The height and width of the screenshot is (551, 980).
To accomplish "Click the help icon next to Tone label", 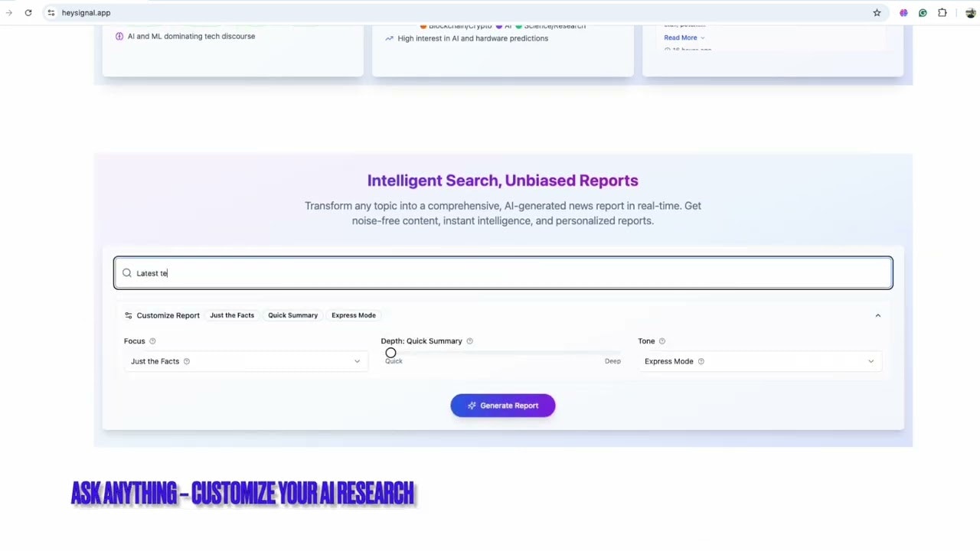I will pos(662,341).
